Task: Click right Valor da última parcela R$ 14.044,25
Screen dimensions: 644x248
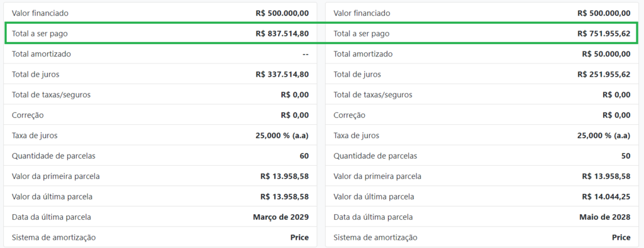Action: coord(606,197)
